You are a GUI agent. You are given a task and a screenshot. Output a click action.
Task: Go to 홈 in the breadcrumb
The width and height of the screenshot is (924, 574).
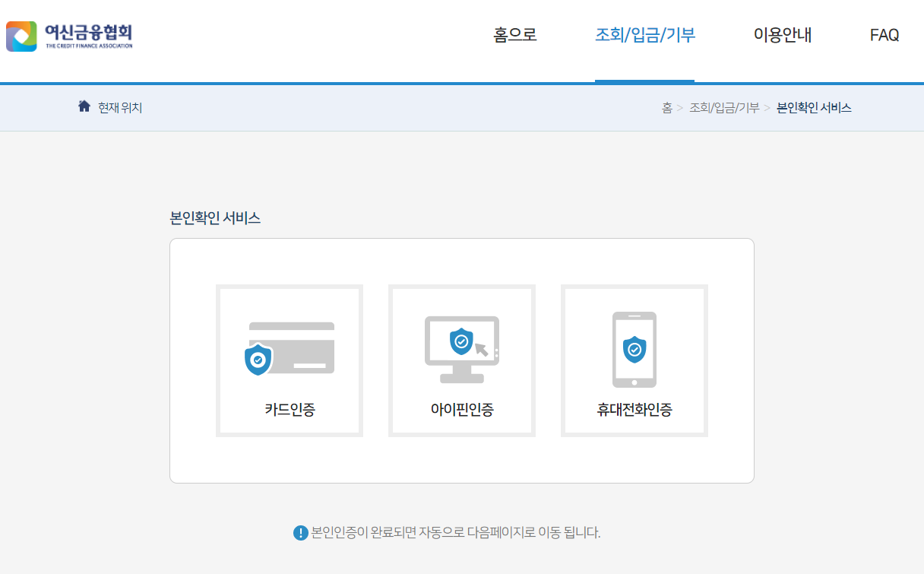(x=666, y=108)
